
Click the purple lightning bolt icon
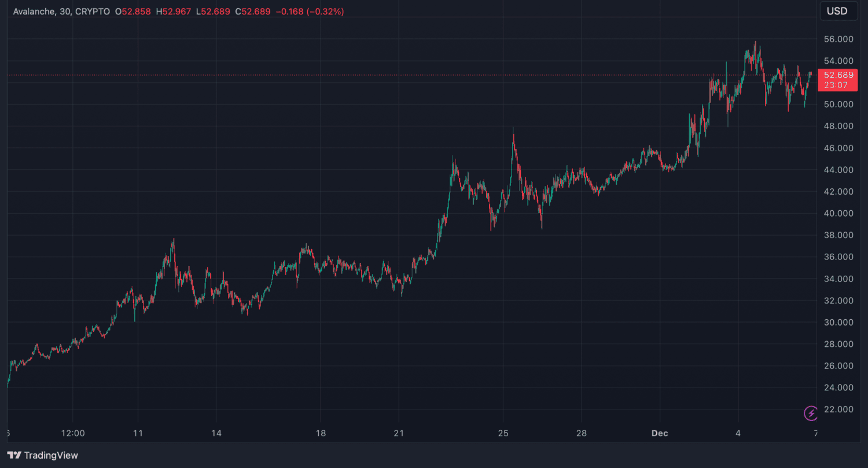[x=811, y=413]
